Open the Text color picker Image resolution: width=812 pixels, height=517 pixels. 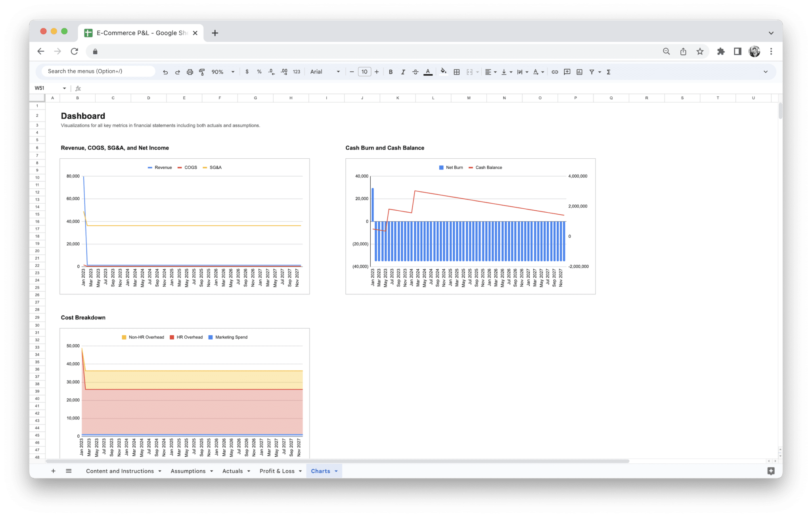click(x=428, y=72)
